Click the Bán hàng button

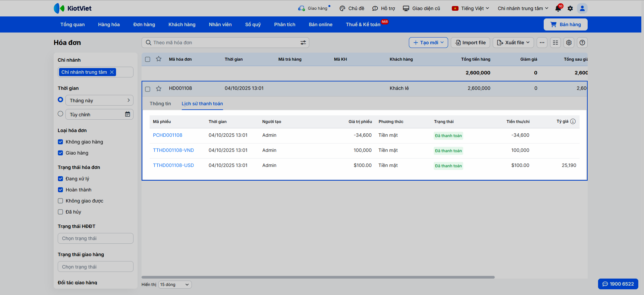[566, 24]
